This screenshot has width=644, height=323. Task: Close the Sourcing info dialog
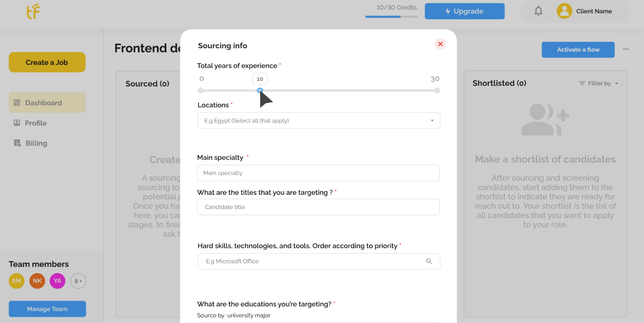click(440, 44)
